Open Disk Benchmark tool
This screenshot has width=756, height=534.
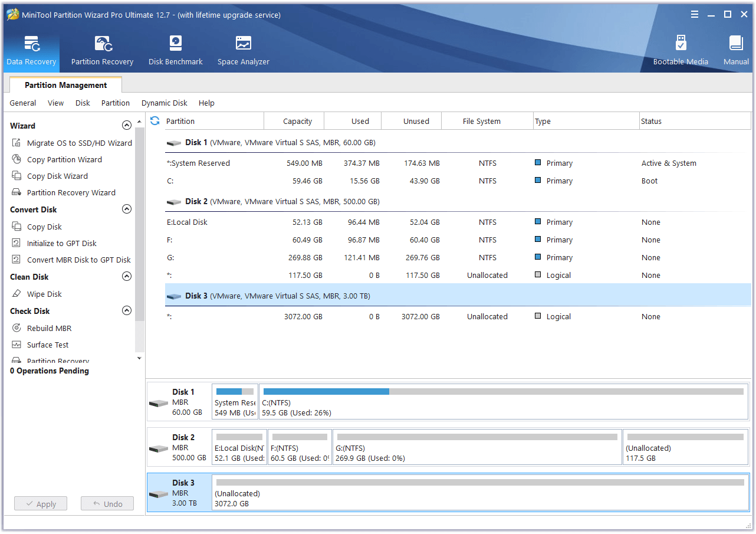(x=175, y=51)
